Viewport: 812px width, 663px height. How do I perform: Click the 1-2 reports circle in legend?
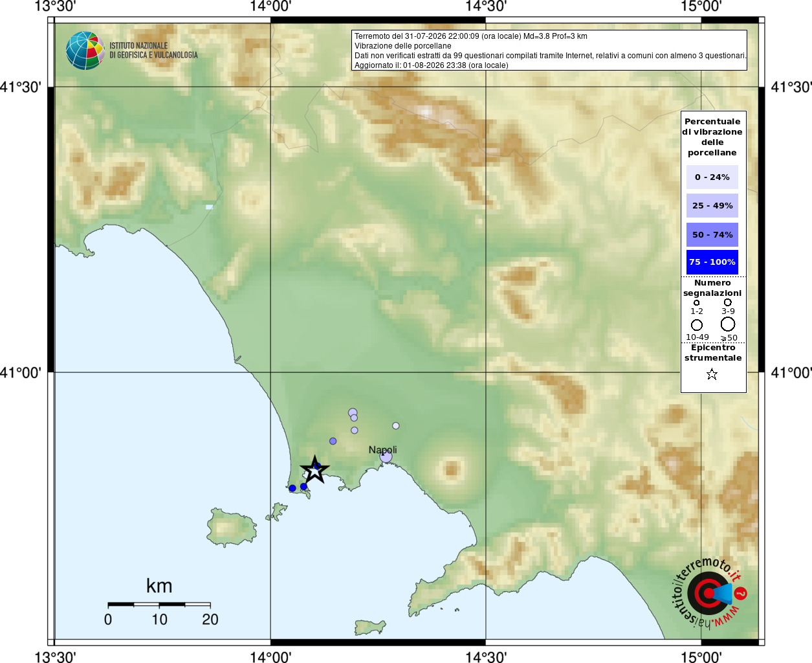pos(696,302)
